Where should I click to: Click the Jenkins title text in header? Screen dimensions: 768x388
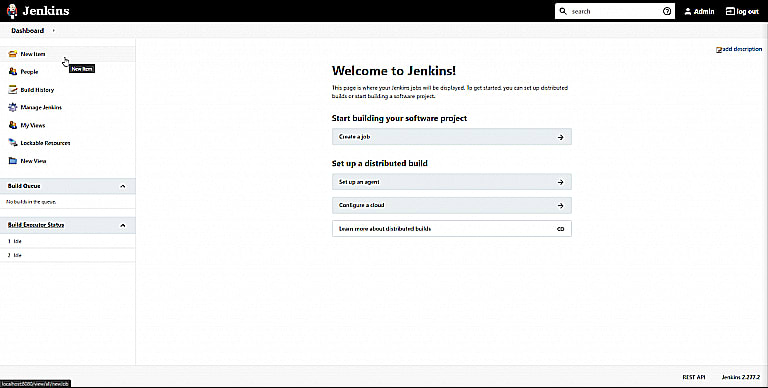[46, 11]
